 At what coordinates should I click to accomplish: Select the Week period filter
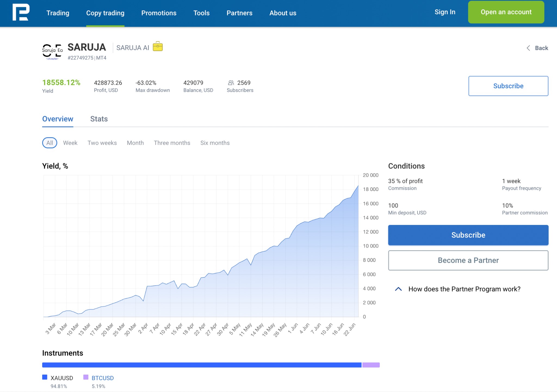point(70,143)
